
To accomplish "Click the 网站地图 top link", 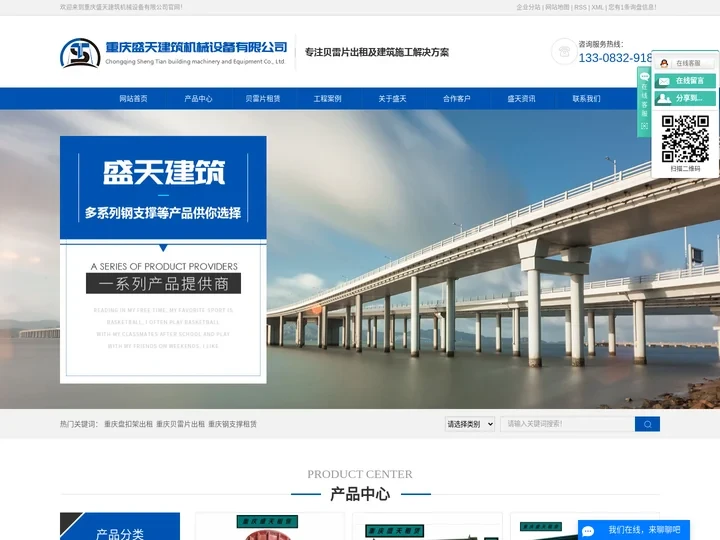I will pyautogui.click(x=557, y=7).
